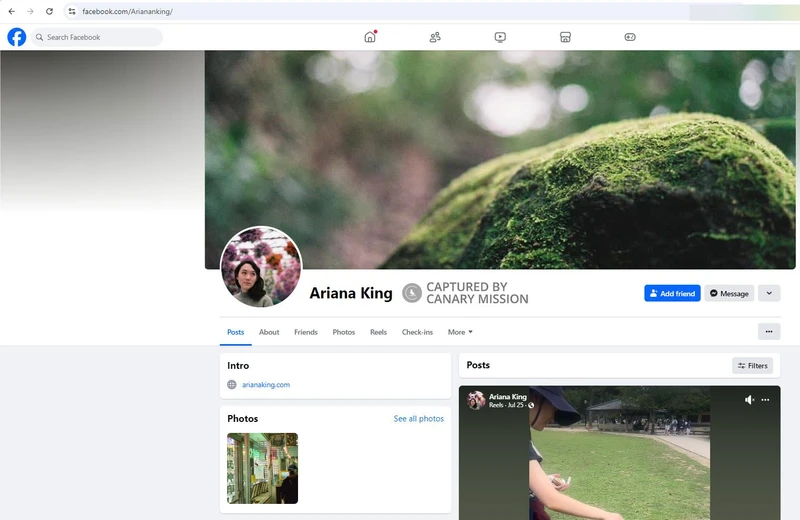Click the Add friend button
This screenshot has width=800, height=520.
(x=672, y=293)
